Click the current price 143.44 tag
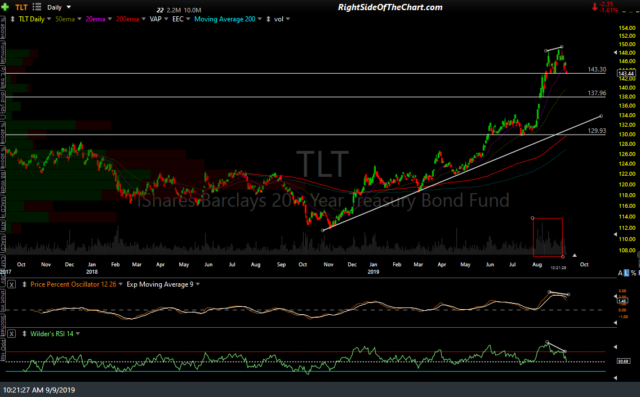The width and height of the screenshot is (640, 397). tap(626, 73)
